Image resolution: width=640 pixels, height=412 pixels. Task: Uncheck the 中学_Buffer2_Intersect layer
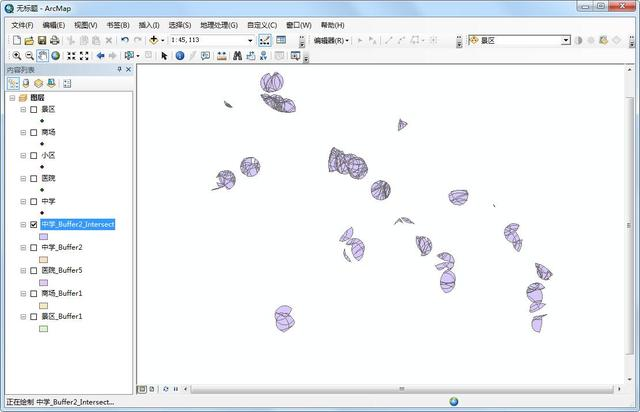pyautogui.click(x=33, y=225)
